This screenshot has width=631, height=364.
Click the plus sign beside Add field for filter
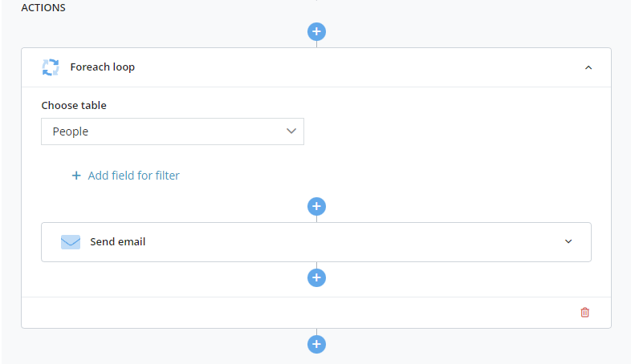click(76, 176)
